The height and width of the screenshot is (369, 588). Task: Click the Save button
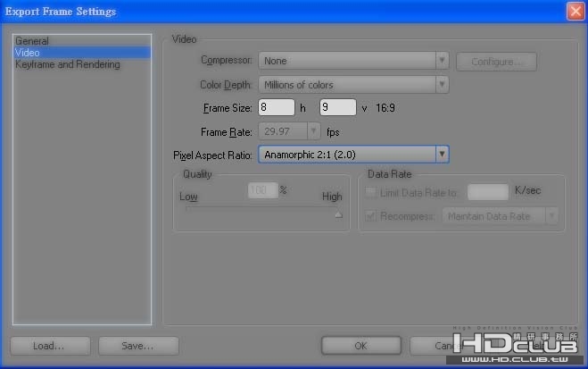tap(138, 346)
